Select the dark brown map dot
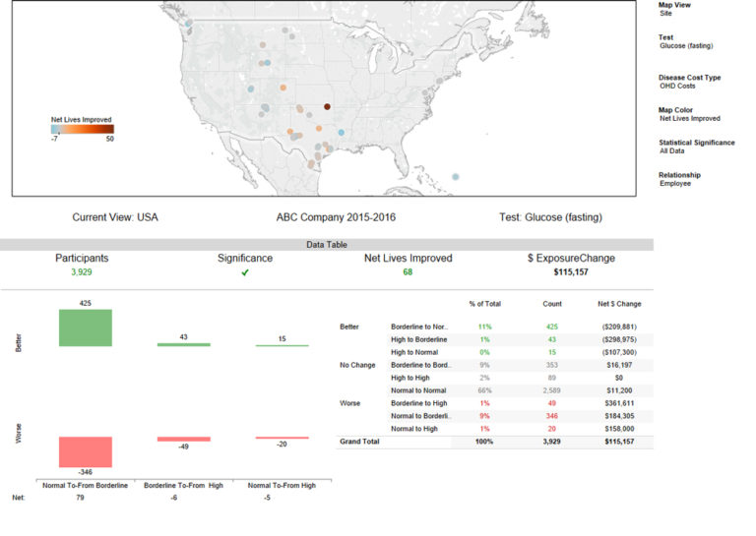This screenshot has width=756, height=536. coord(327,106)
